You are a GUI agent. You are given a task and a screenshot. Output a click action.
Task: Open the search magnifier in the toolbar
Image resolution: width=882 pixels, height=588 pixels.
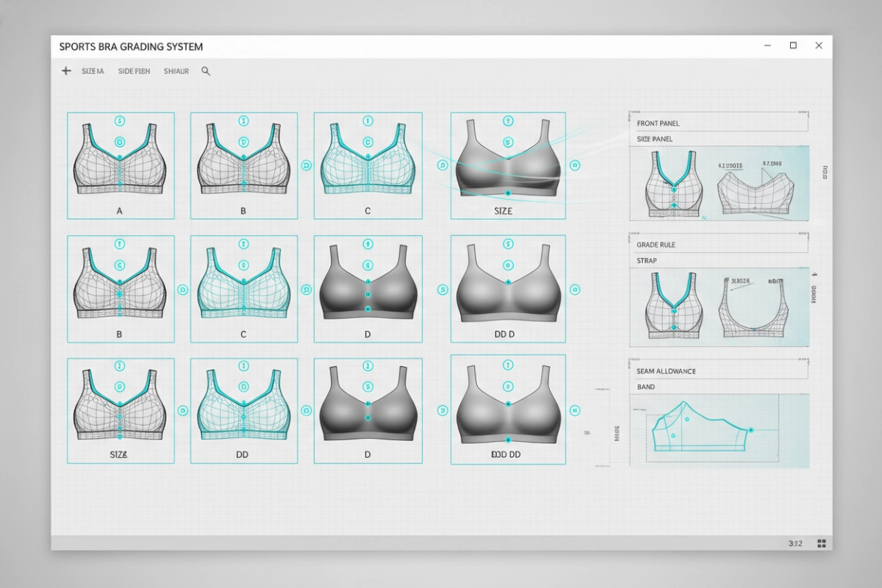tap(206, 71)
